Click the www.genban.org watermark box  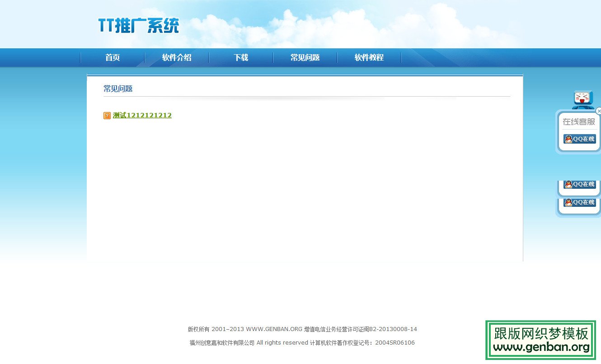540,341
